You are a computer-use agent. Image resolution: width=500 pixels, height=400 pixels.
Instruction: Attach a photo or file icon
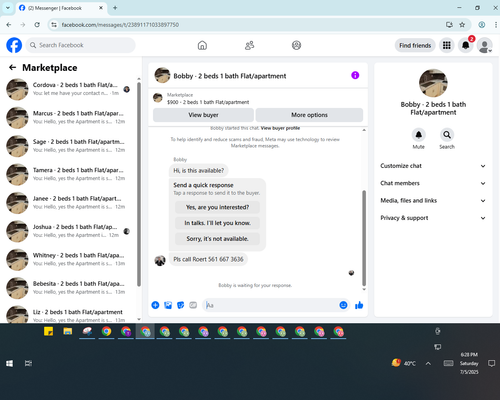[168, 305]
